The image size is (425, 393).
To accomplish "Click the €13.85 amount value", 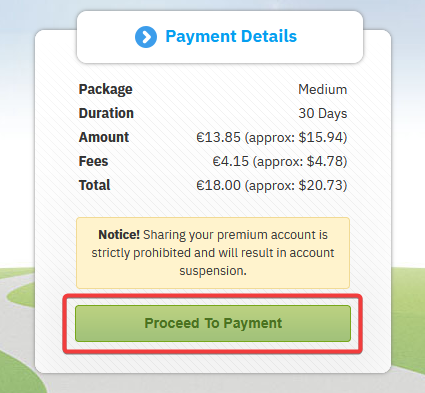I will (x=218, y=137).
